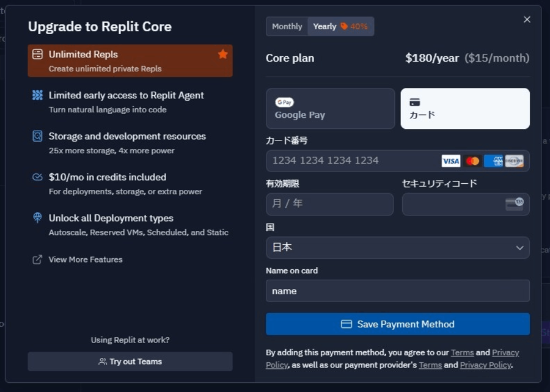Click the Unlimited Repls server icon

37,54
